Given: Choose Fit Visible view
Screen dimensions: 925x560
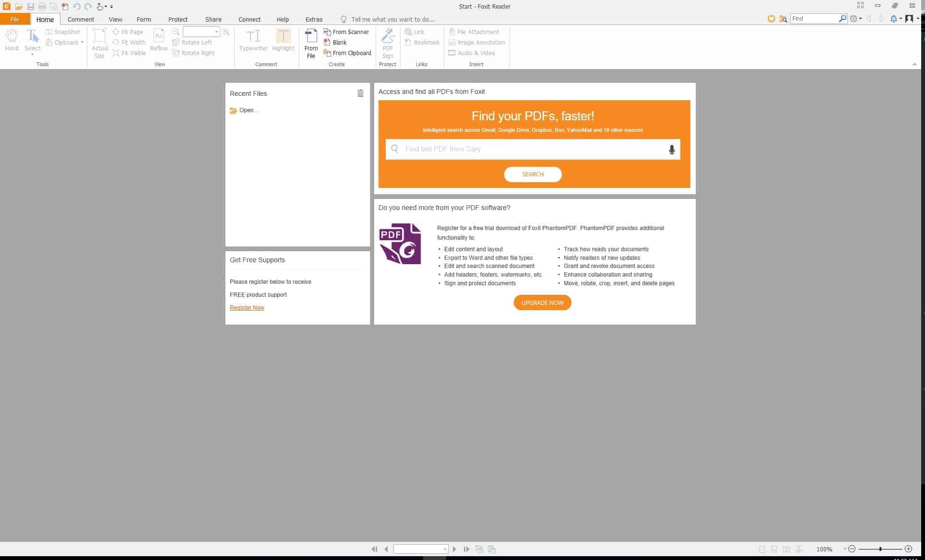Looking at the screenshot, I should click(129, 53).
